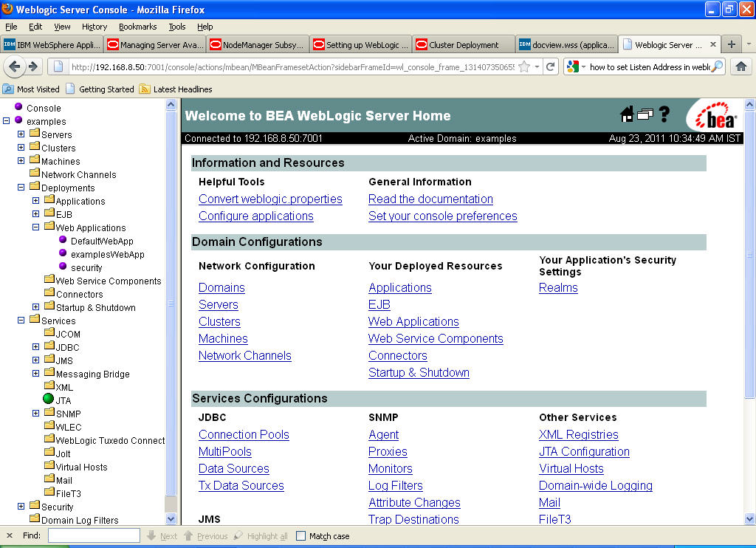The width and height of the screenshot is (756, 548).
Task: Collapse the Web Applications tree node
Action: (35, 227)
